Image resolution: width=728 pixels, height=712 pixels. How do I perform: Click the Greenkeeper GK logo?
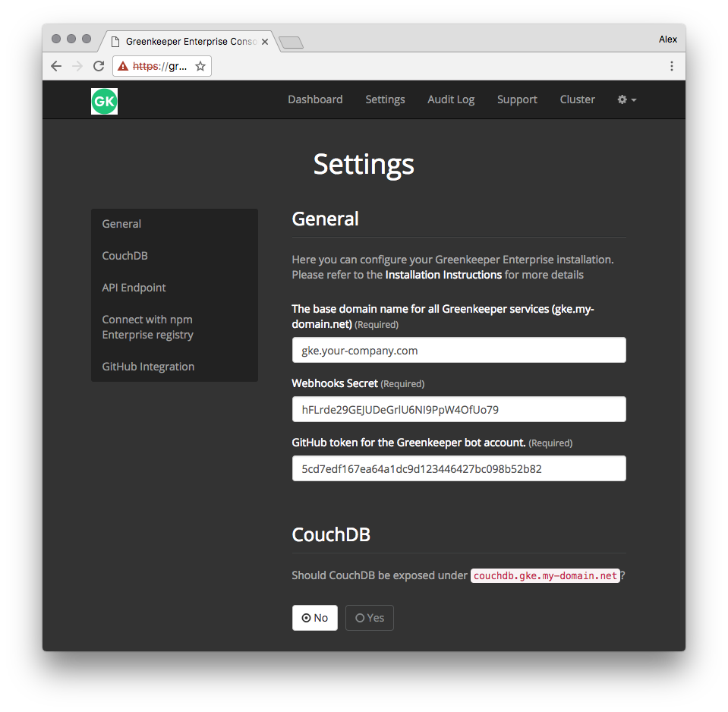(105, 101)
